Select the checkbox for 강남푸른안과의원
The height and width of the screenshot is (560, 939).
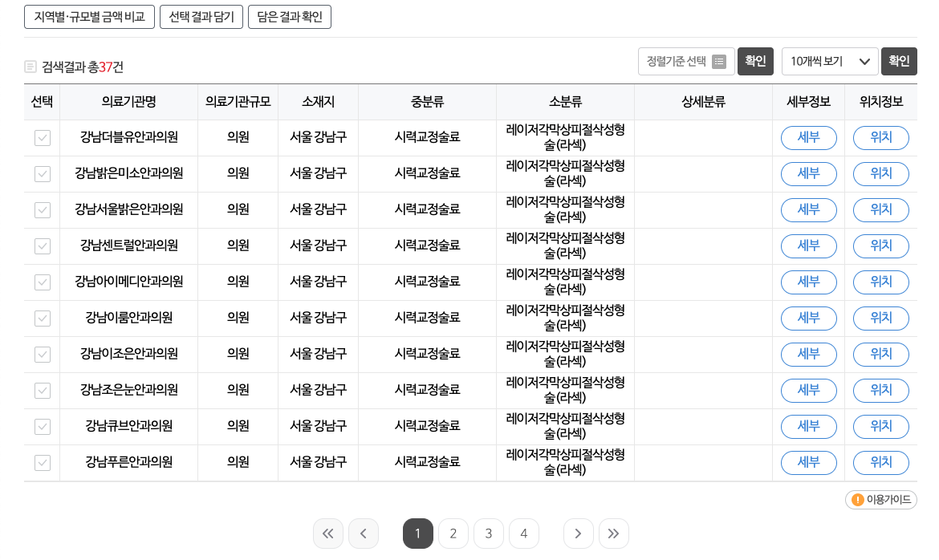[x=42, y=462]
